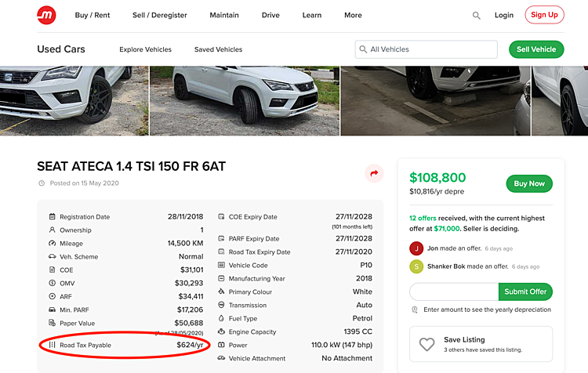Click the heart icon in Save Listing

coord(426,344)
